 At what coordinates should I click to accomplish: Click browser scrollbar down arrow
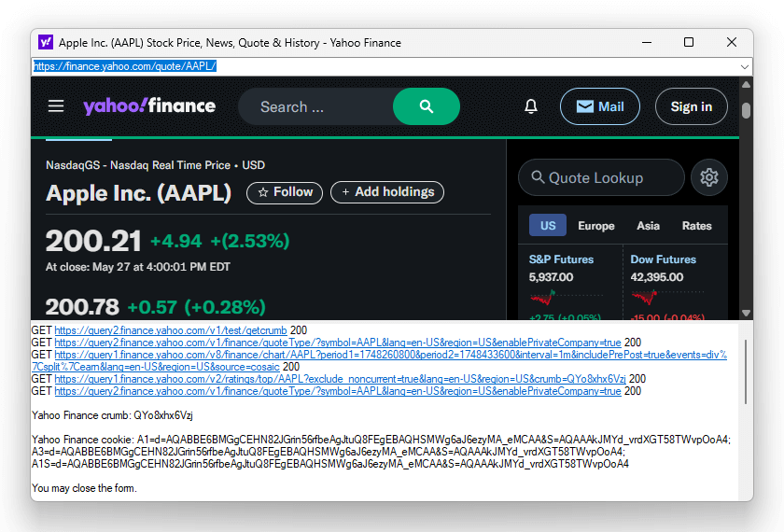[x=746, y=313]
